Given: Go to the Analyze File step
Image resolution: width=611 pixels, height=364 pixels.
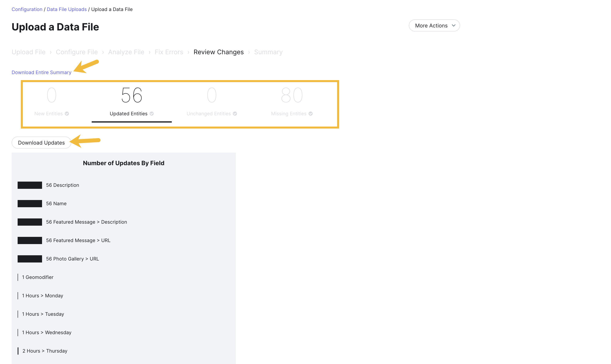Looking at the screenshot, I should pos(126,52).
